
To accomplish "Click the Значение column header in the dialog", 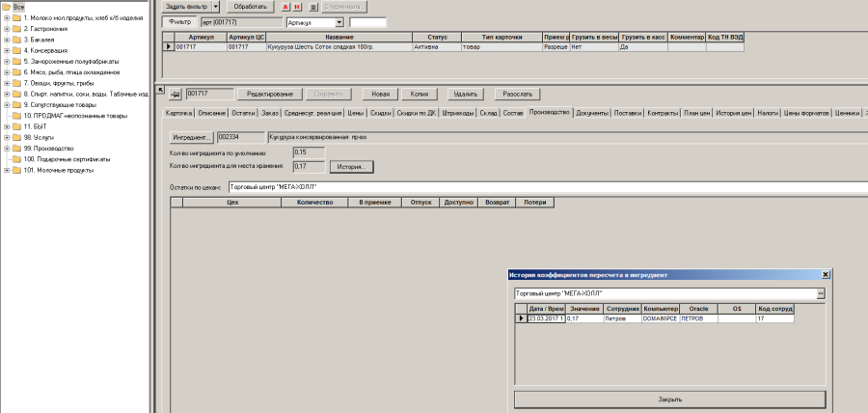I will coord(584,309).
